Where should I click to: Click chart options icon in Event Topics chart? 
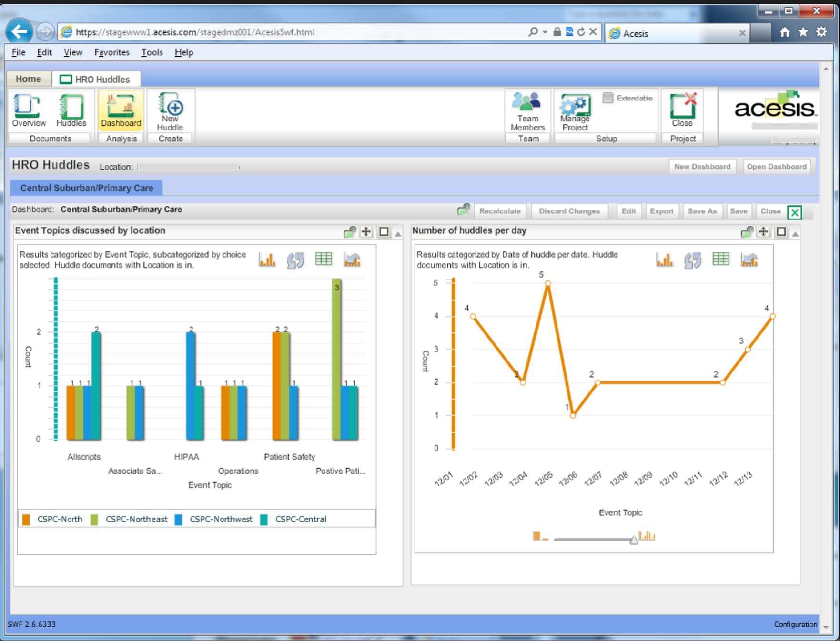(352, 260)
